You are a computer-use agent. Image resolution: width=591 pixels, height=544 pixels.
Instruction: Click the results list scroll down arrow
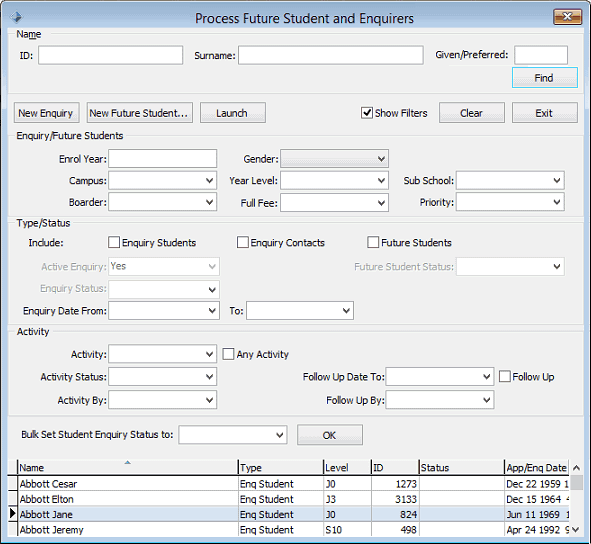click(x=576, y=529)
